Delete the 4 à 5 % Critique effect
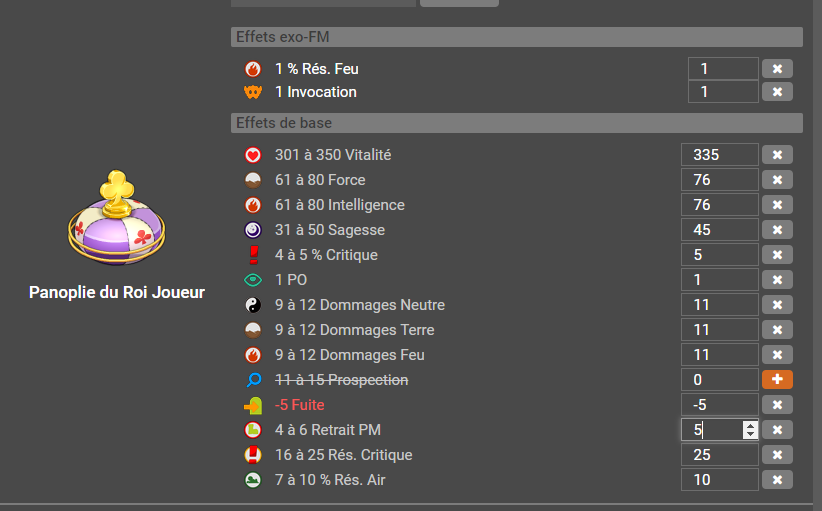The image size is (822, 511). click(777, 255)
